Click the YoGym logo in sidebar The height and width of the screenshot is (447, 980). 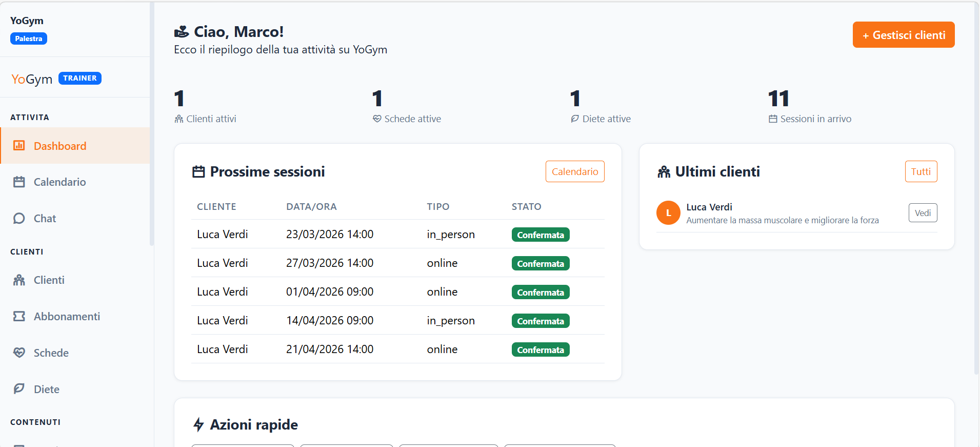click(32, 79)
